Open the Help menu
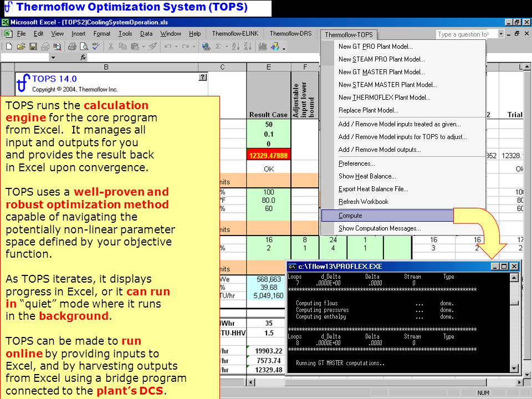Image resolution: width=532 pixels, height=399 pixels. 195,34
